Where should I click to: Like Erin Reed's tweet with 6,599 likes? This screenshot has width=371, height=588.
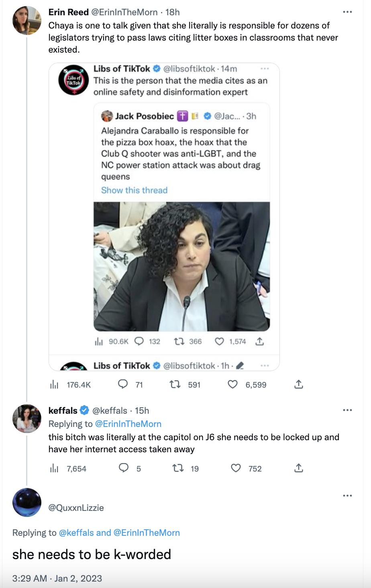tap(233, 385)
